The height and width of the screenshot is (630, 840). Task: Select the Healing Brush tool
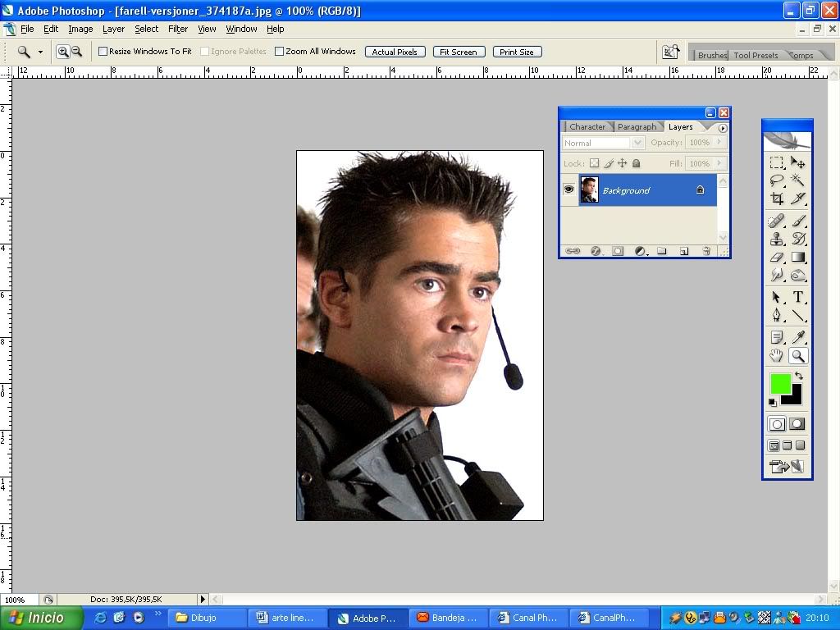click(x=776, y=220)
